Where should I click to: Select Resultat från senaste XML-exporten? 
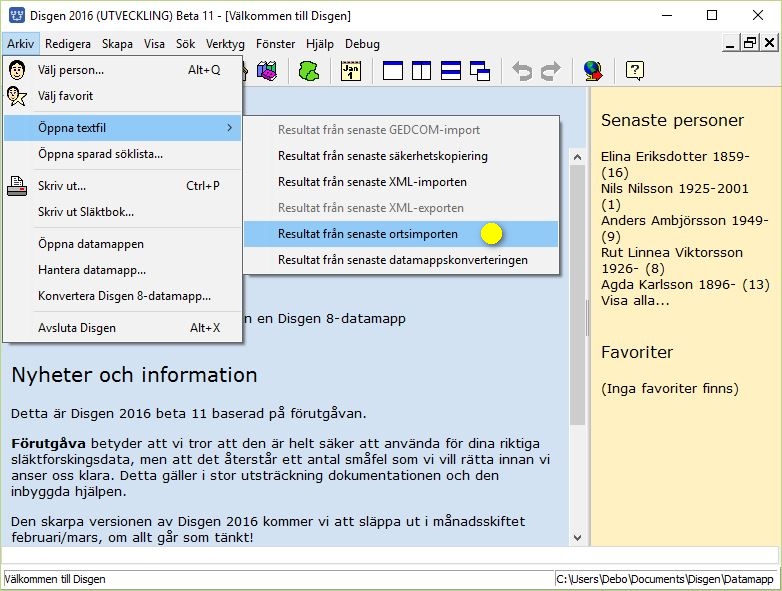(401, 207)
